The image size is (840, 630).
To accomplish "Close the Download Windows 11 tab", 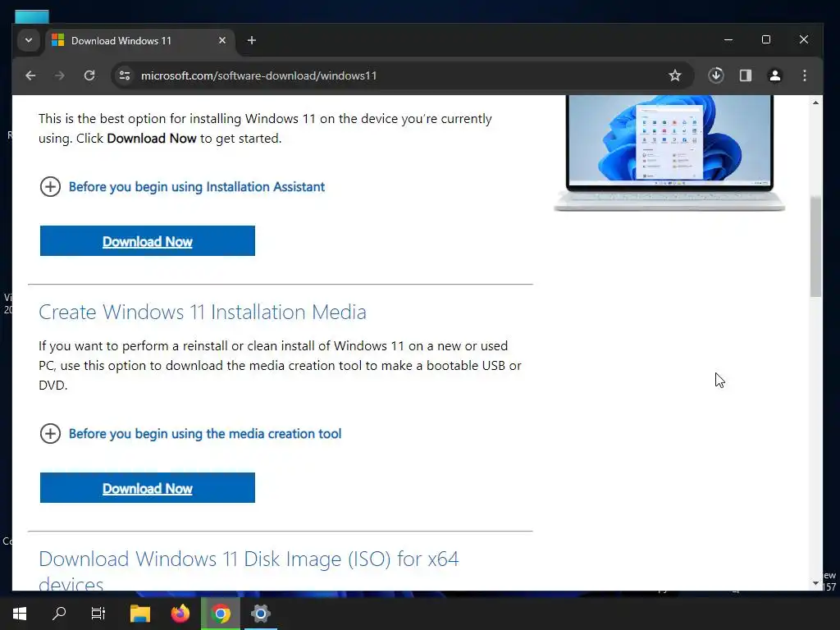I will [x=222, y=41].
